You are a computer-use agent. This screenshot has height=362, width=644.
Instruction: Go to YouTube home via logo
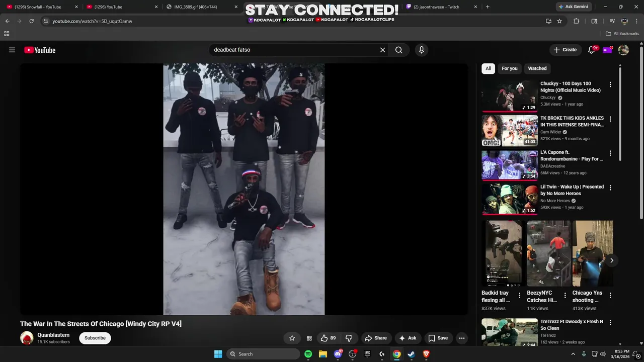[40, 50]
